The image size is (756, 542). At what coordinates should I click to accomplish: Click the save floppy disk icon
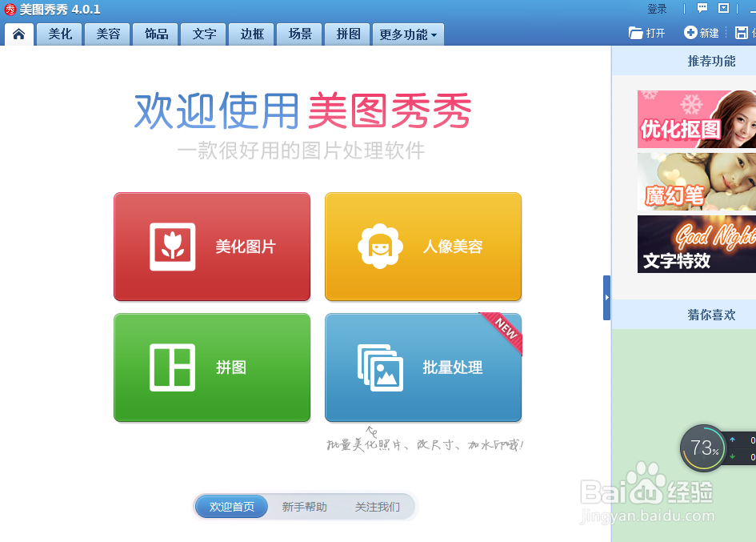742,33
